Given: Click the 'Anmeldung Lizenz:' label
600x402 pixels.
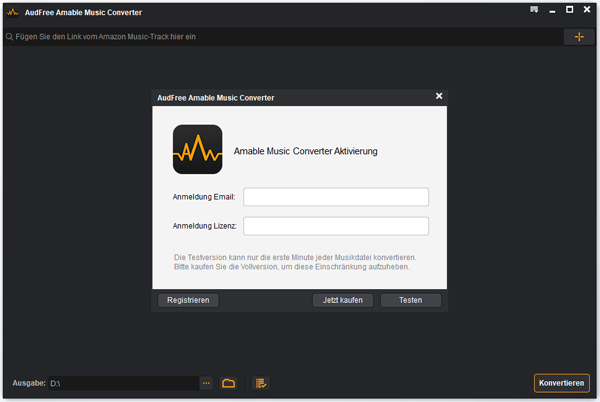Looking at the screenshot, I should pyautogui.click(x=204, y=226).
